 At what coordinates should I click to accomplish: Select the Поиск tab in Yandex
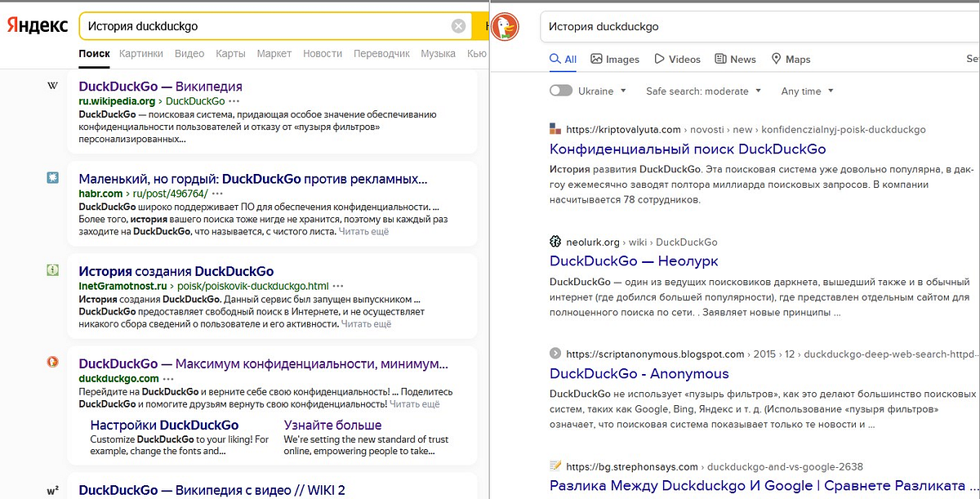coord(95,54)
